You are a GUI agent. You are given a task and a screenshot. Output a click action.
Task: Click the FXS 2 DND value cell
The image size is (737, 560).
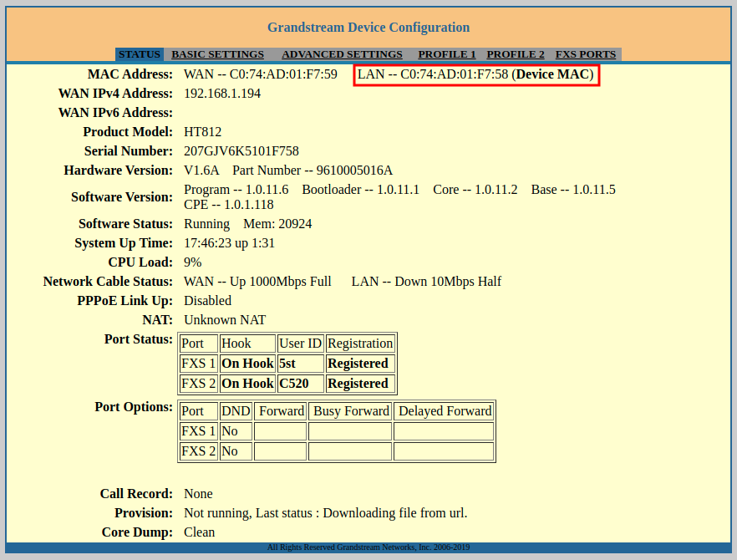coord(236,451)
